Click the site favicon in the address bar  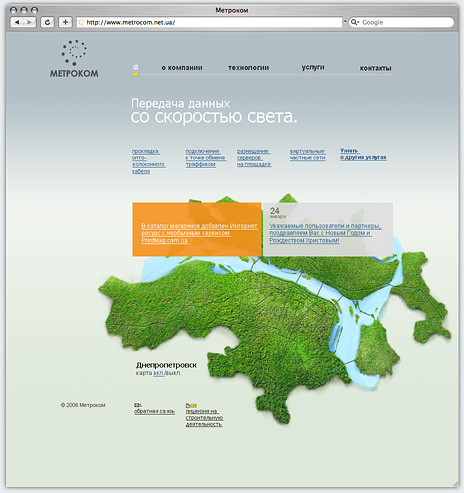point(81,22)
